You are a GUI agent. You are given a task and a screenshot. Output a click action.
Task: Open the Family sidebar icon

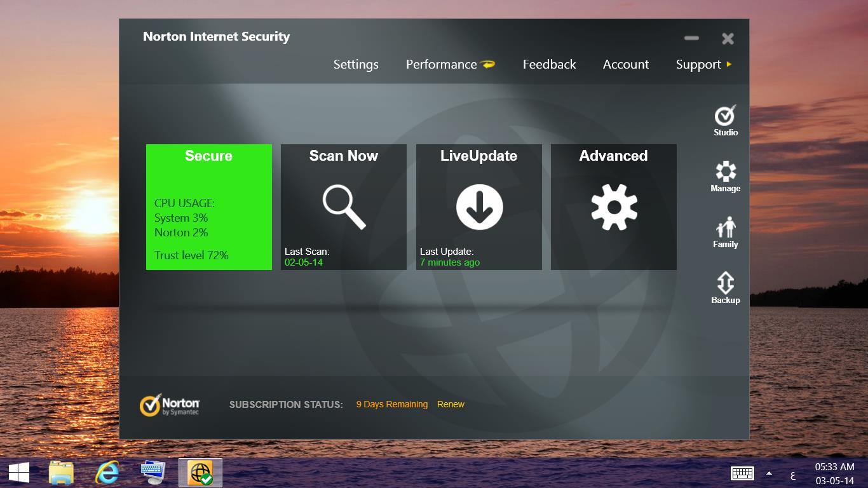725,233
